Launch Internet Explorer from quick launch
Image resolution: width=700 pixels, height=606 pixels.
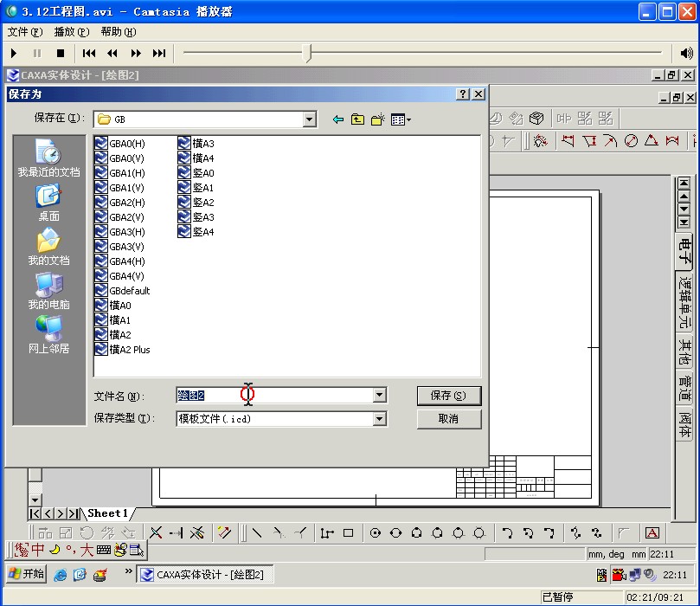(61, 575)
